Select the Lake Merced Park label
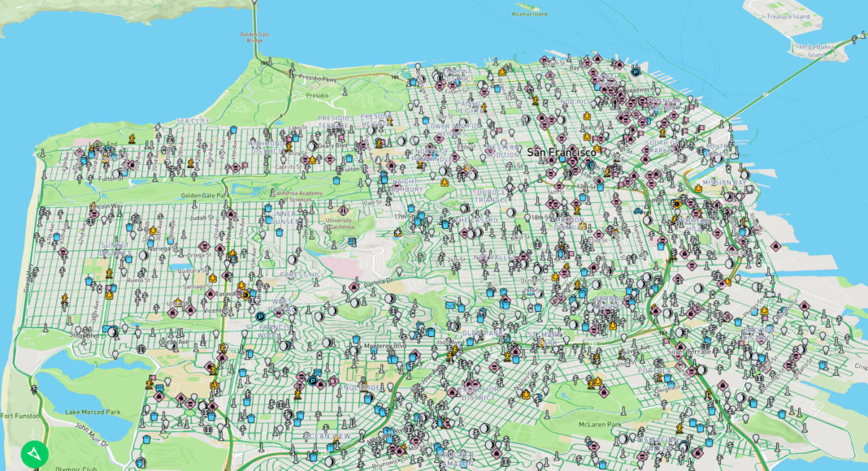868x471 pixels. [93, 412]
